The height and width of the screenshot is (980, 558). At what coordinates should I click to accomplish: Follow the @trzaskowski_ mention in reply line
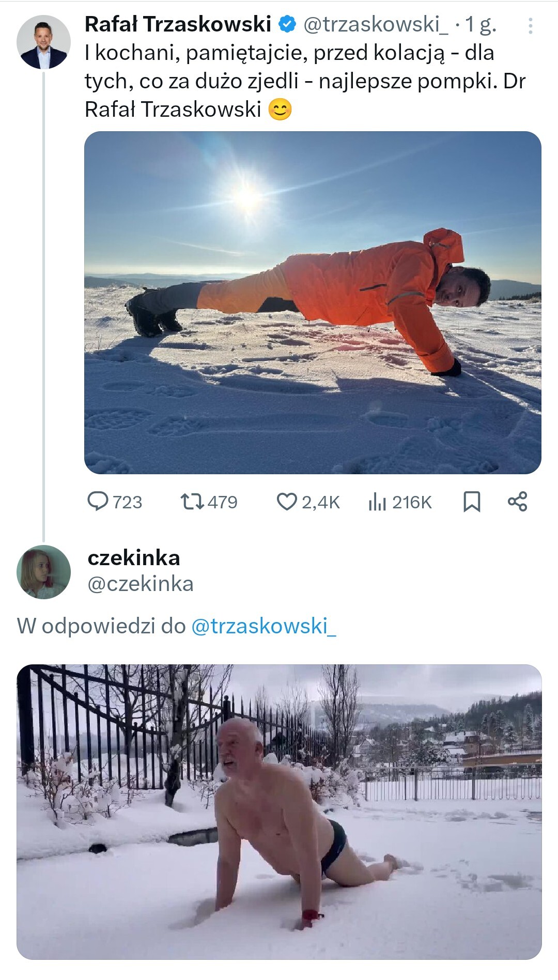(x=263, y=626)
